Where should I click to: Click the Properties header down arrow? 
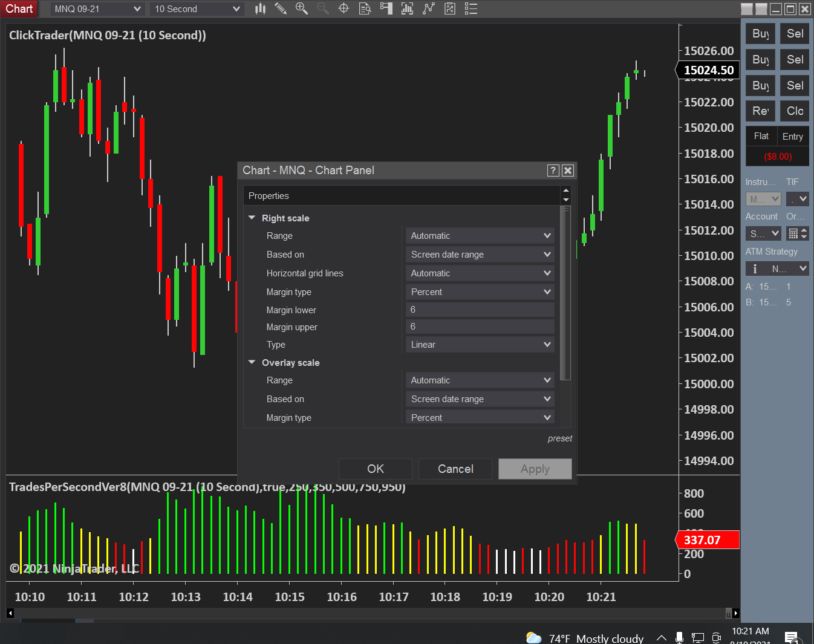566,200
